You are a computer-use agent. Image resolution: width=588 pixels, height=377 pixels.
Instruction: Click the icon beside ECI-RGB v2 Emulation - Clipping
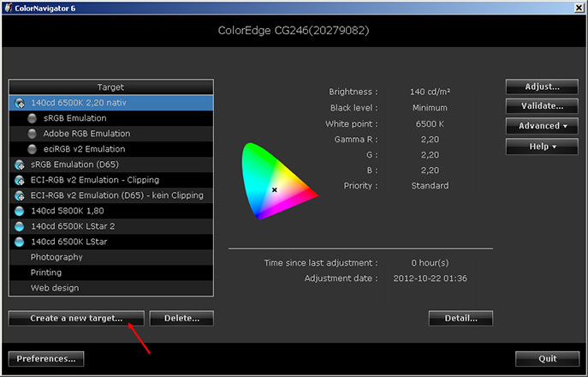click(x=20, y=180)
